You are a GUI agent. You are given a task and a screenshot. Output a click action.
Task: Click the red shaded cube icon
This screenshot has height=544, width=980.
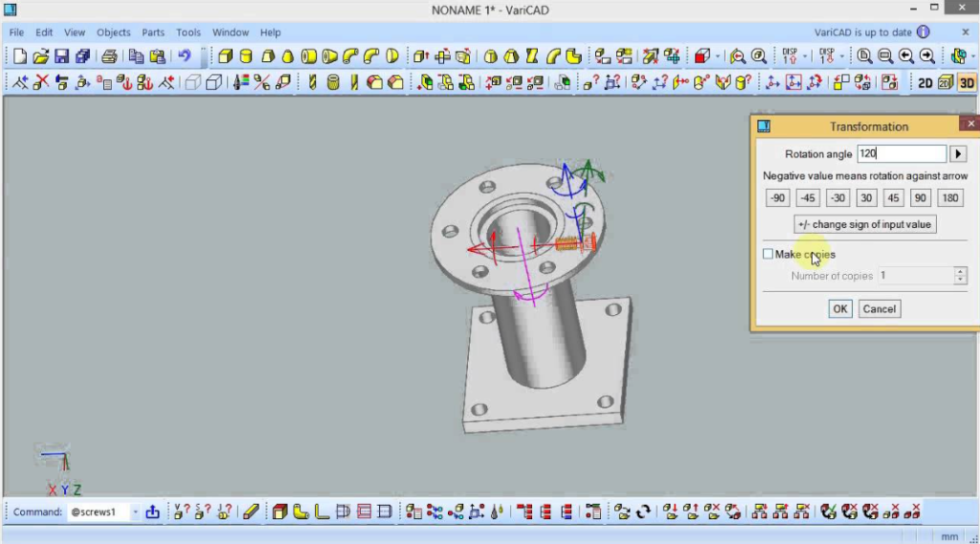(x=702, y=57)
